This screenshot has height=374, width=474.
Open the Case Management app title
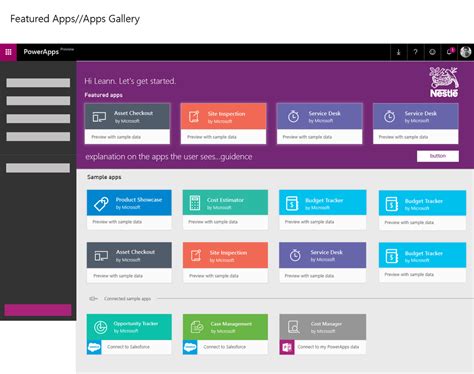pyautogui.click(x=231, y=324)
